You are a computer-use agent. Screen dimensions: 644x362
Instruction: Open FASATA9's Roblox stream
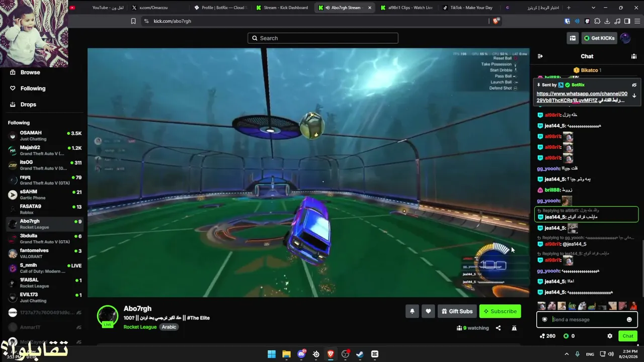[45, 209]
